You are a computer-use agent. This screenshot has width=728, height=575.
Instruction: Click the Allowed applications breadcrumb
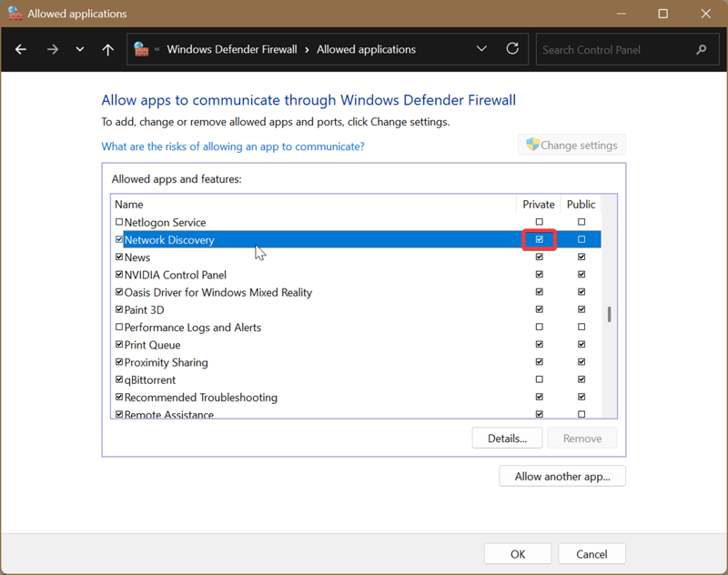tap(366, 49)
